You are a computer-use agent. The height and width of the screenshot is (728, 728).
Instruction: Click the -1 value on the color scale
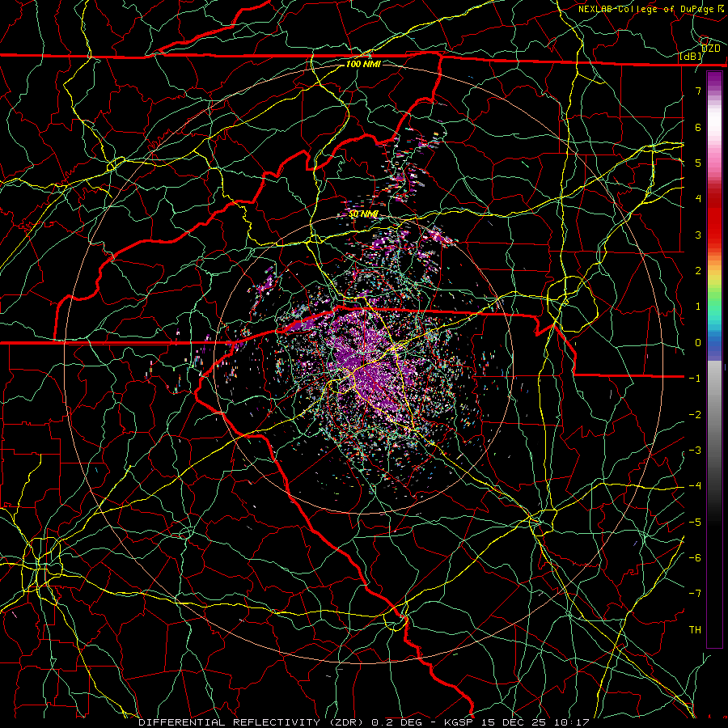click(x=695, y=379)
